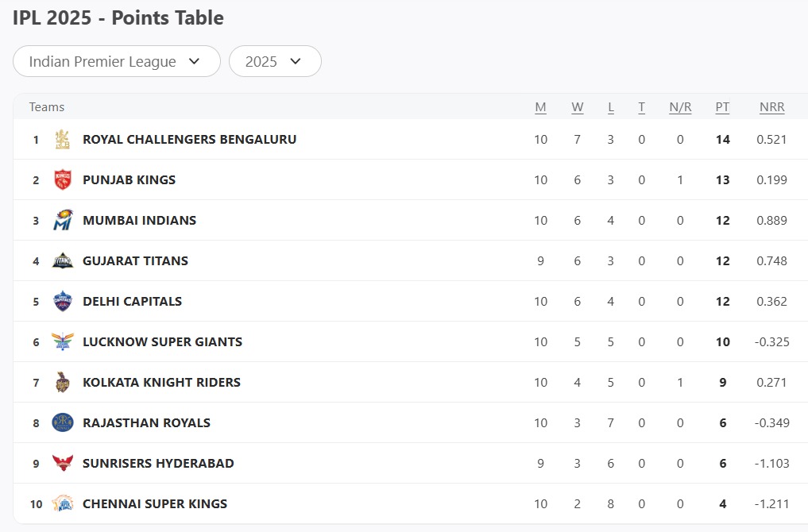Click the Chennai Super Kings team logo
This screenshot has height=532, width=808.
coord(63,503)
